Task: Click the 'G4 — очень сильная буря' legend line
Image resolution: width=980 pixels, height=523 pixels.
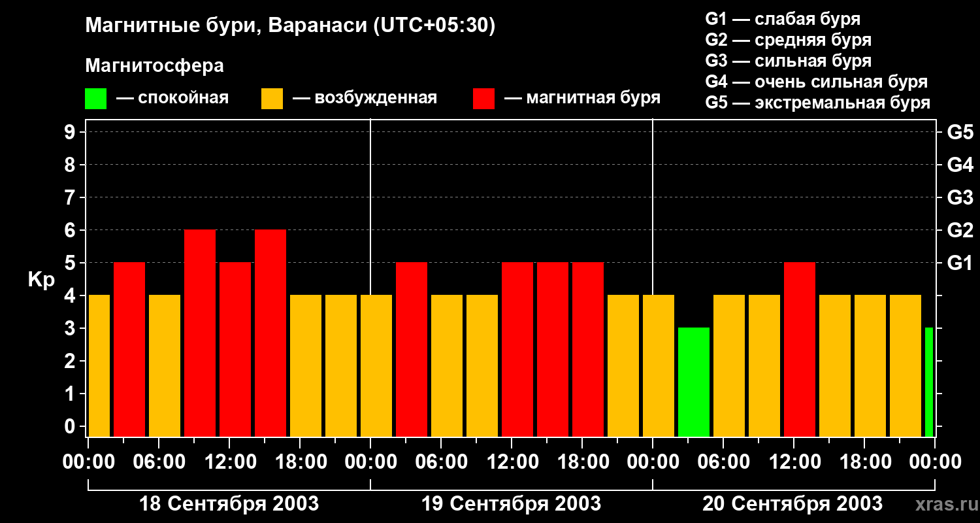Action: [x=816, y=82]
